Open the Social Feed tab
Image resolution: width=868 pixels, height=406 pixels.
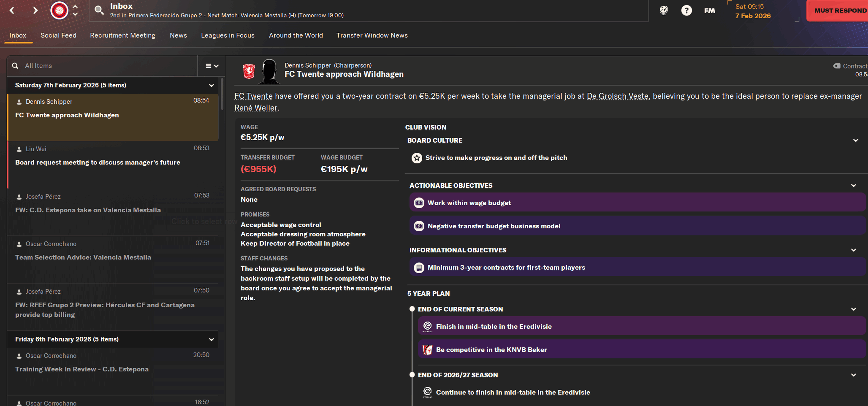(58, 35)
